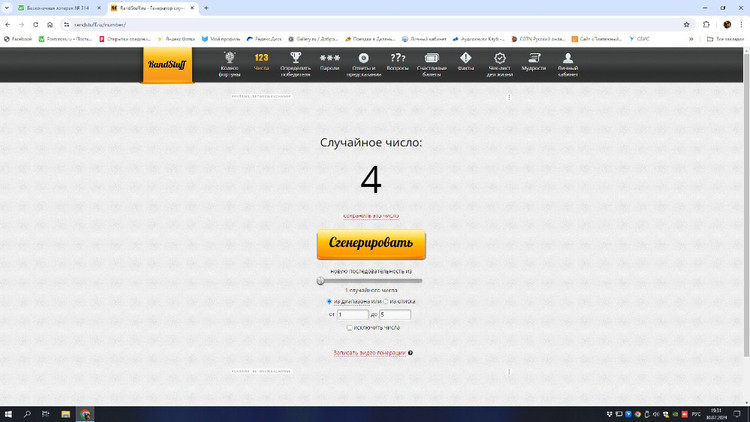Open the Колесо фортуны wheel icon
Image resolution: width=750 pixels, height=422 pixels.
[229, 59]
